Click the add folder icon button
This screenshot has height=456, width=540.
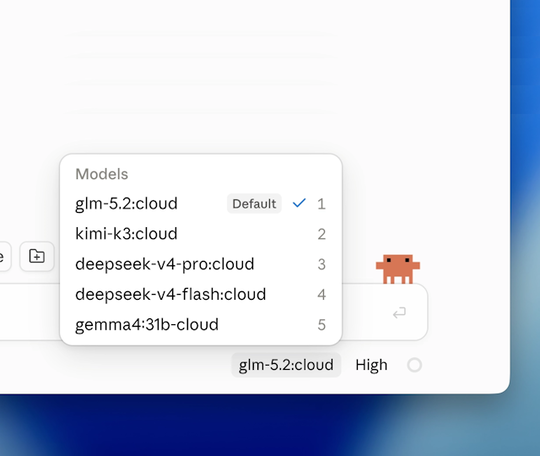[x=37, y=256]
